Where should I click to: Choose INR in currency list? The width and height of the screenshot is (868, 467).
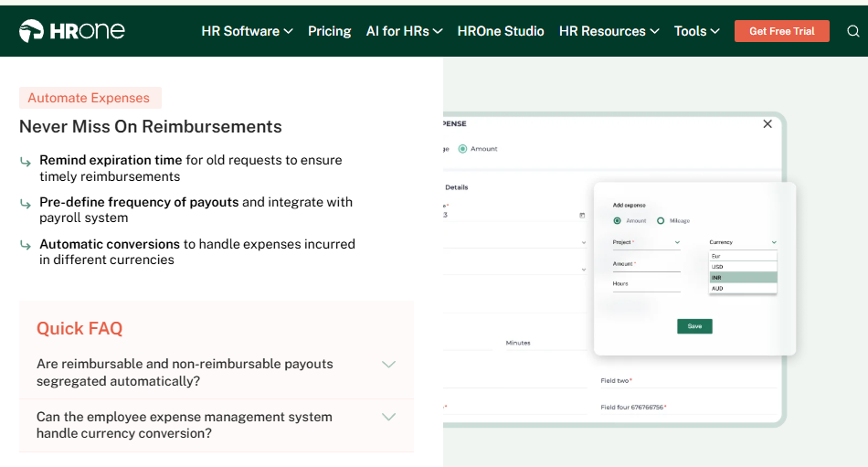click(743, 278)
